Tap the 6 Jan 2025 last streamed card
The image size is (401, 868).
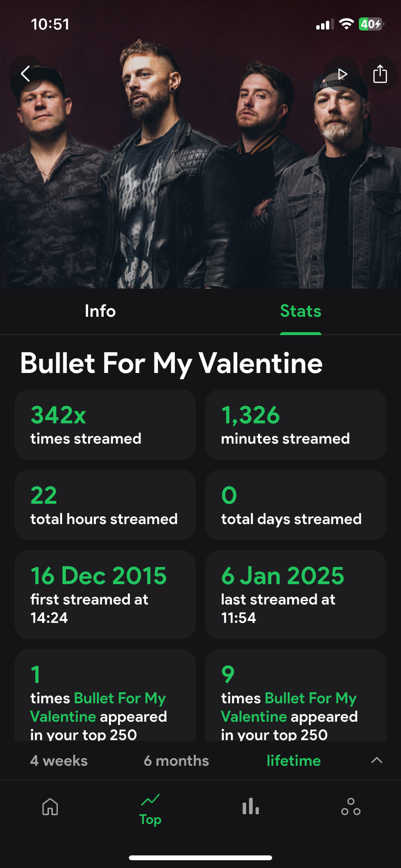[295, 594]
